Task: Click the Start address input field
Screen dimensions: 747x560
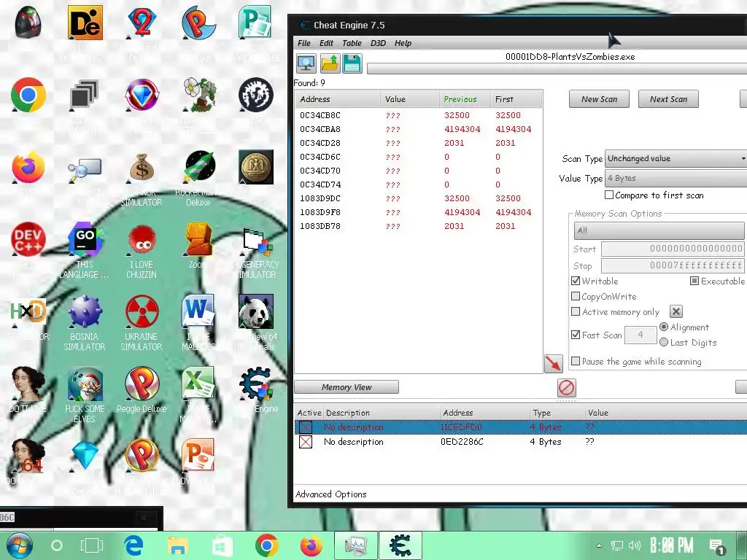Action: click(673, 249)
